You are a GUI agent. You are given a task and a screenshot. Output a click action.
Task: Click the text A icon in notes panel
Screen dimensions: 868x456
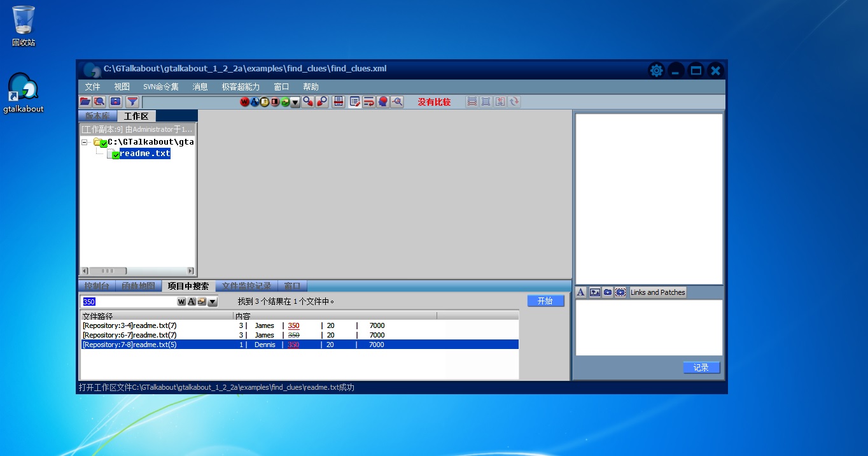point(581,292)
